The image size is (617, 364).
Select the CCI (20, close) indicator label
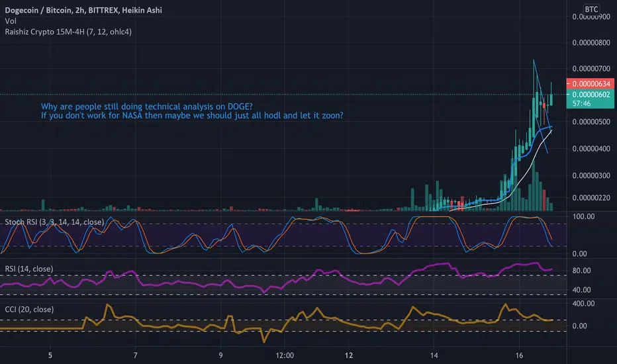[x=29, y=309]
